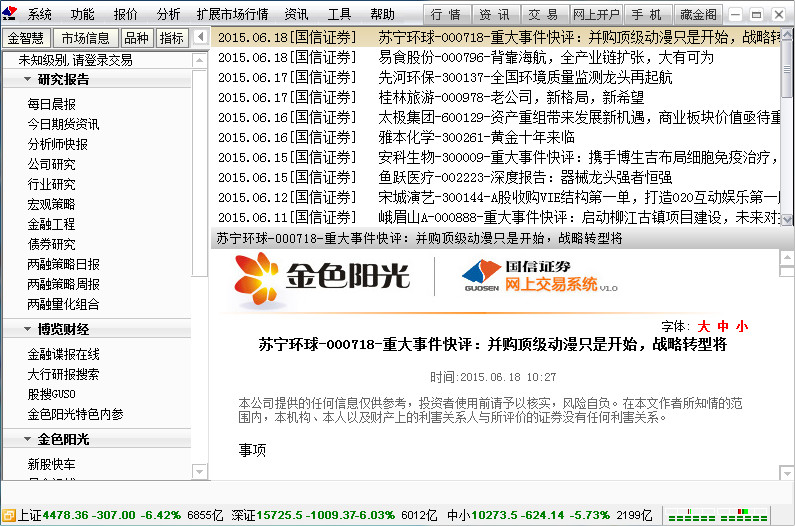The height and width of the screenshot is (526, 795).
Task: Select the 桂林旅游-000978 report row
Action: pos(496,97)
